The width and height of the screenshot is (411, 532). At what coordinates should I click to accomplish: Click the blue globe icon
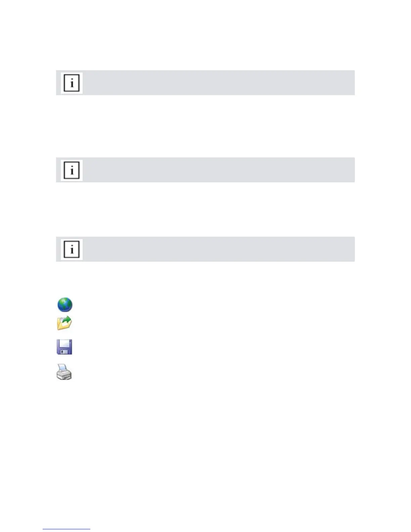[x=65, y=305]
